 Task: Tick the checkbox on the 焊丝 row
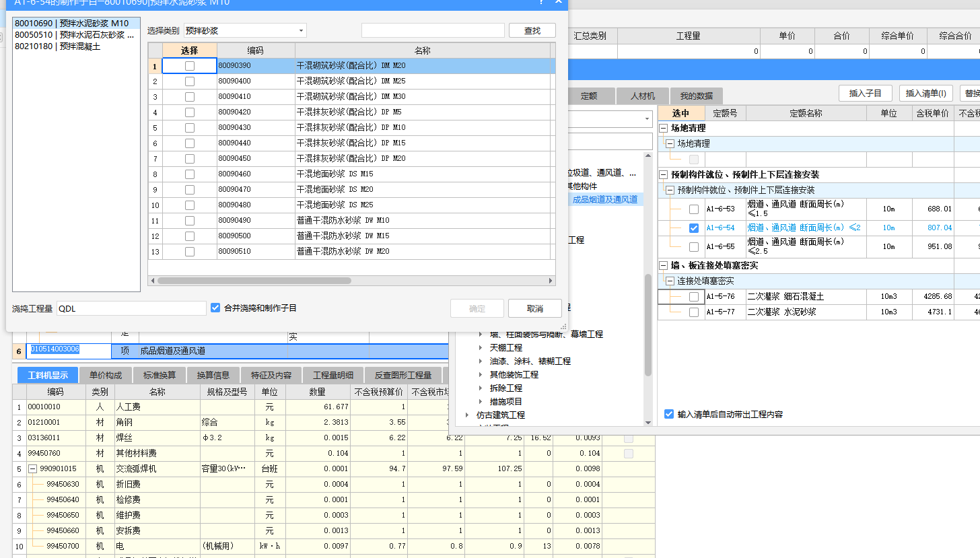629,438
